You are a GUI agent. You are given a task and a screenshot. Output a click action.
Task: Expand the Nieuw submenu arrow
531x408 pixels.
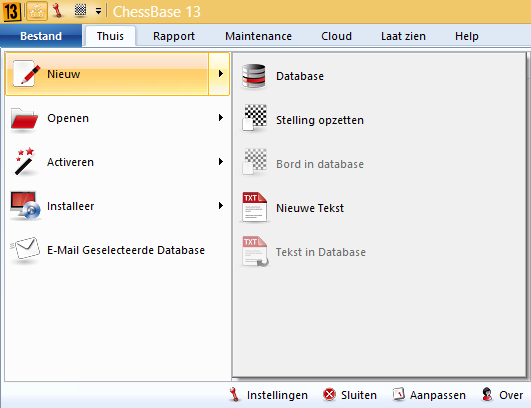point(219,74)
